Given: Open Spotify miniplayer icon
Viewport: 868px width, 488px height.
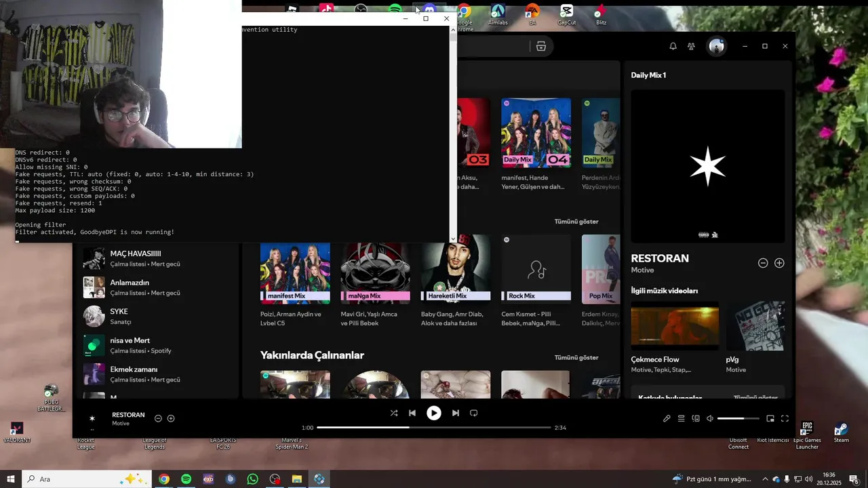Looking at the screenshot, I should pos(770,419).
